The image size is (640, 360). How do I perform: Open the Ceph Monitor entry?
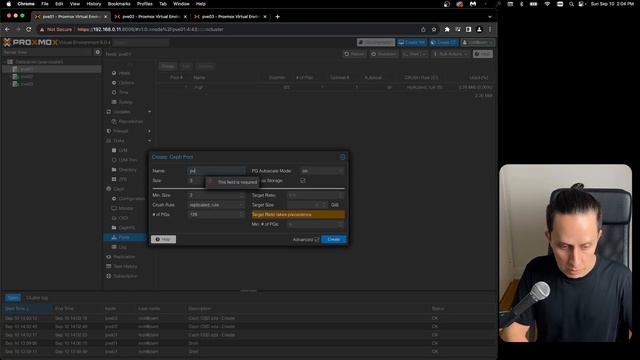126,208
